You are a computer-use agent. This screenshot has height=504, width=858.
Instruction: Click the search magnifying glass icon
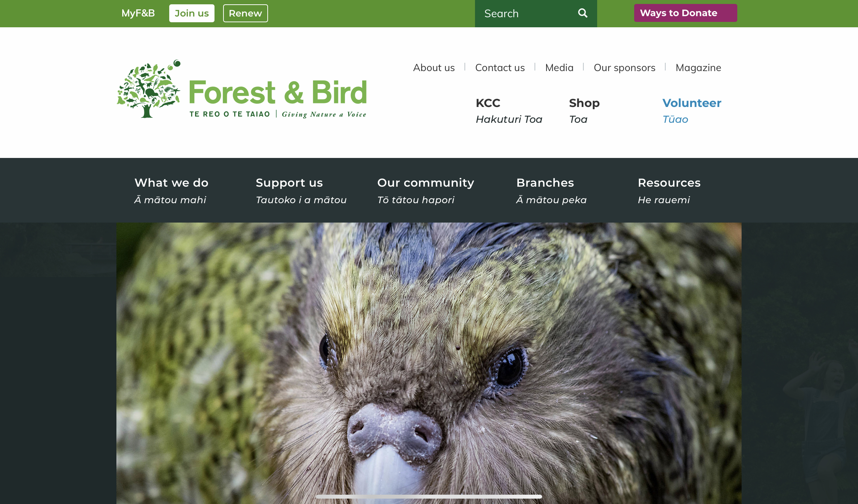click(x=582, y=13)
